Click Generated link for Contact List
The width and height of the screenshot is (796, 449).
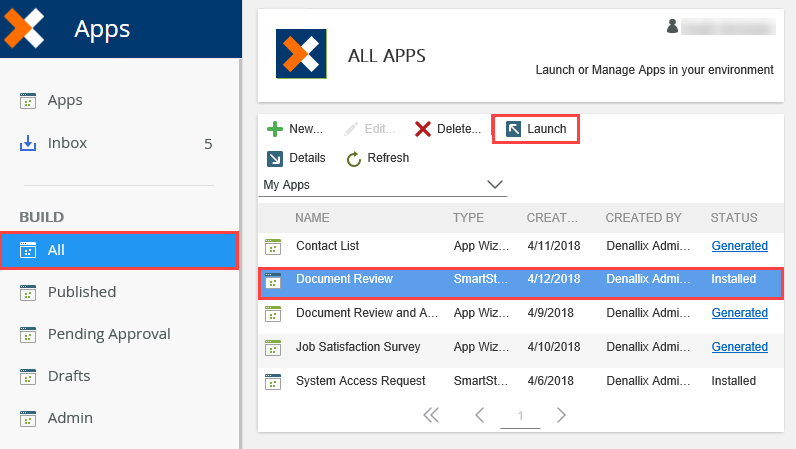tap(739, 246)
